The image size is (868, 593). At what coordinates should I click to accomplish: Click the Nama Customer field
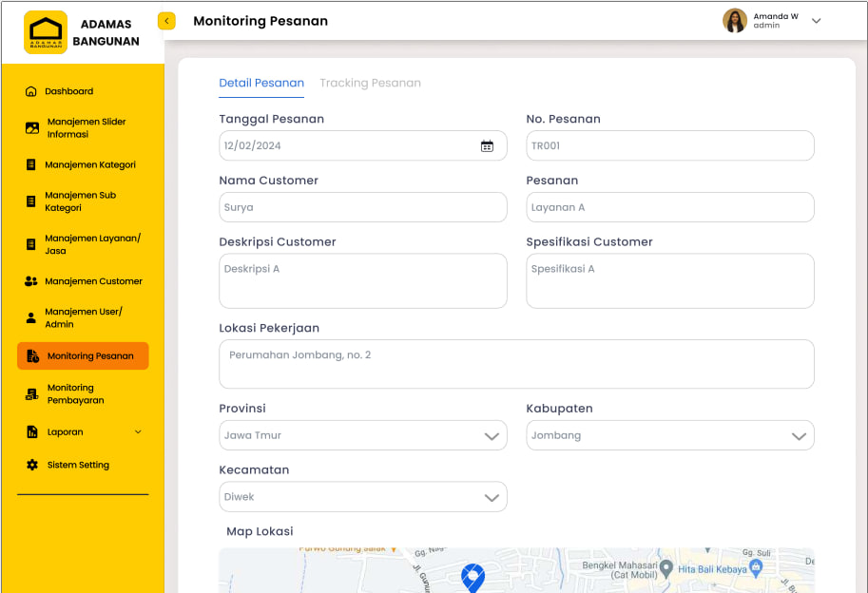363,207
